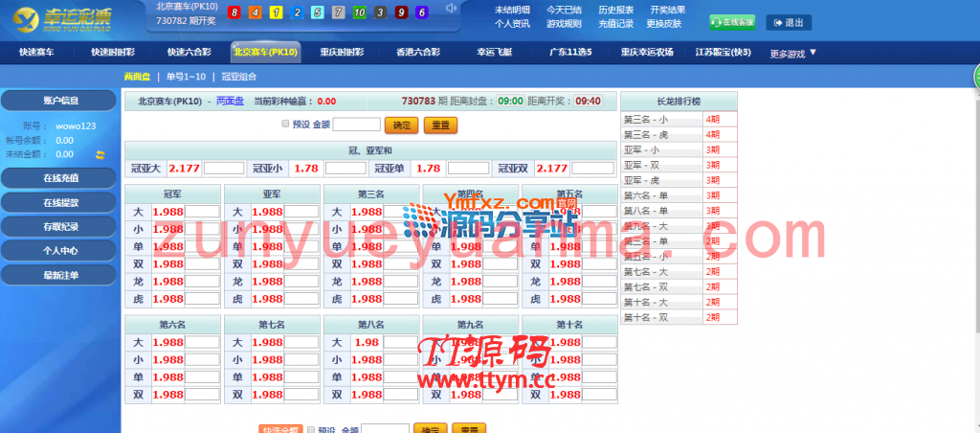Open 开奖结果 link

[x=668, y=10]
